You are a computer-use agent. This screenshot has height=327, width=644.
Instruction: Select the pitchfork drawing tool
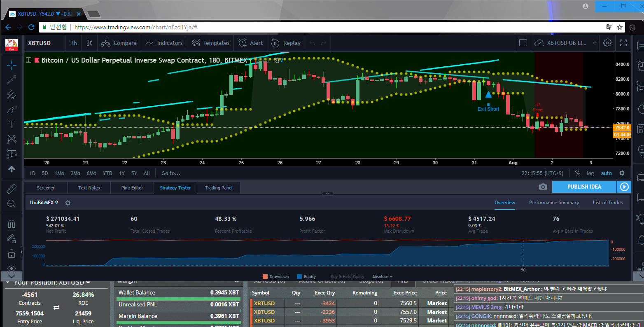[x=12, y=95]
